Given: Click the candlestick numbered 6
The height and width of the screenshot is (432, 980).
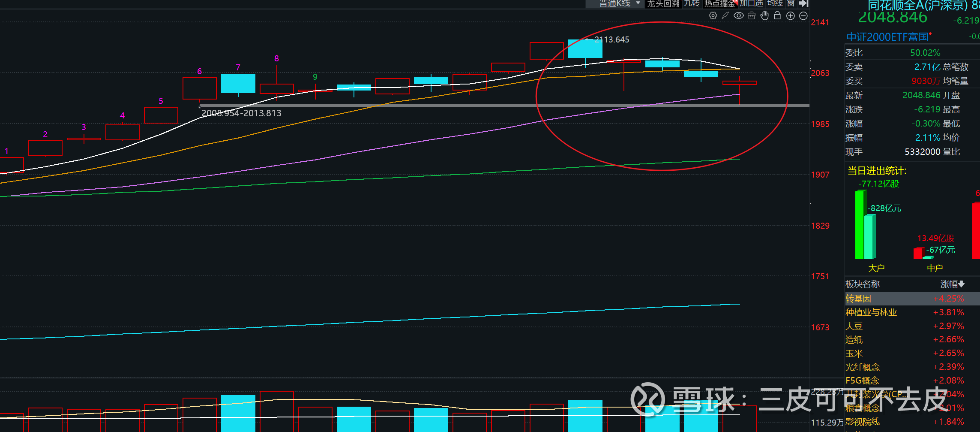Looking at the screenshot, I should click(x=200, y=88).
